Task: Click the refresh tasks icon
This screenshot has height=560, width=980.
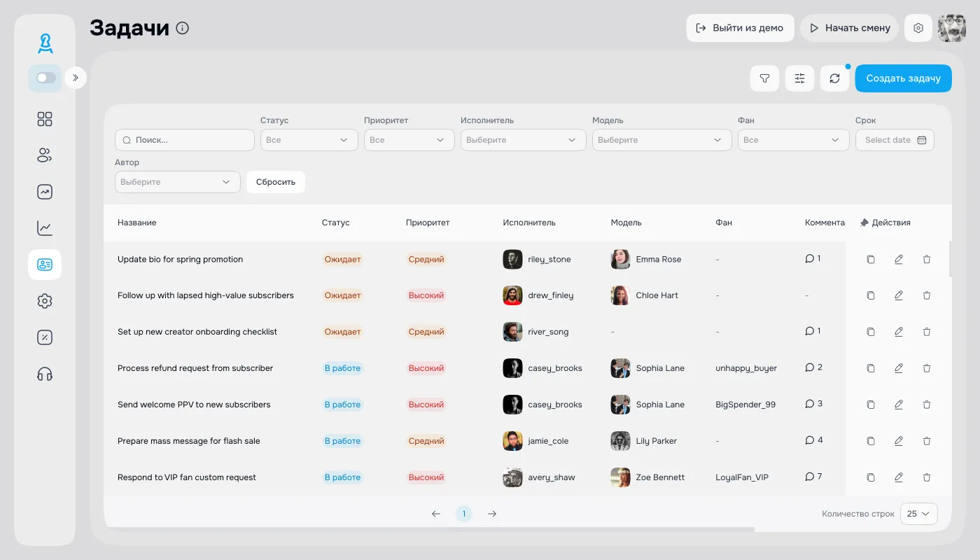Action: pyautogui.click(x=834, y=78)
